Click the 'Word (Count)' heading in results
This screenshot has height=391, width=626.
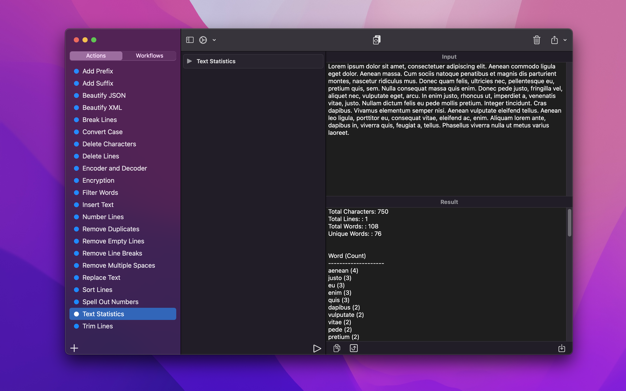coord(347,256)
